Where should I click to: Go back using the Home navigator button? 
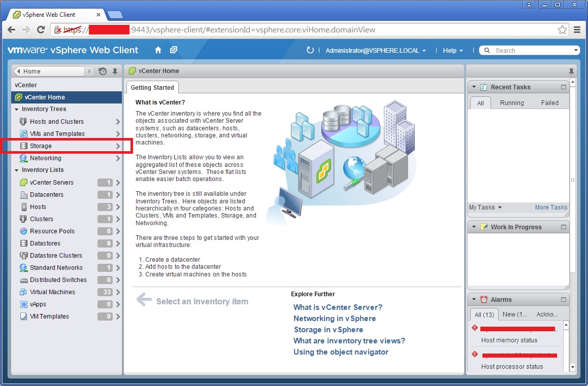pyautogui.click(x=49, y=71)
